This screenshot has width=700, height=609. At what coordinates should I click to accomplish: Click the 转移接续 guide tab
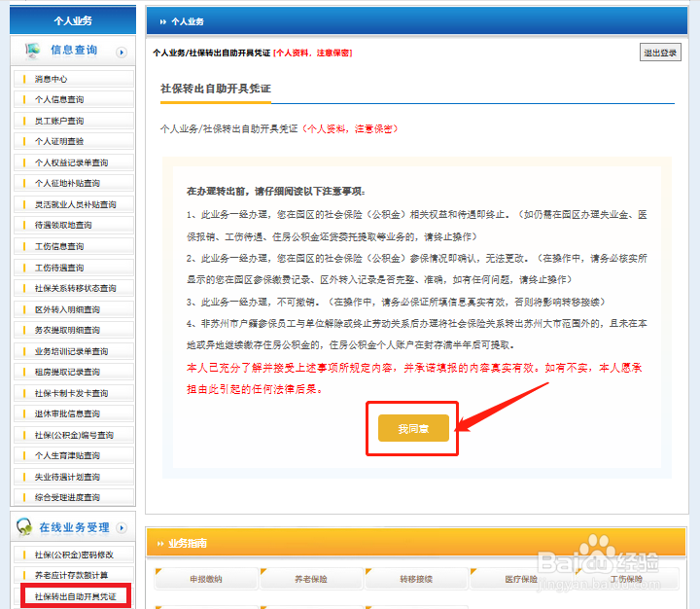[x=416, y=579]
